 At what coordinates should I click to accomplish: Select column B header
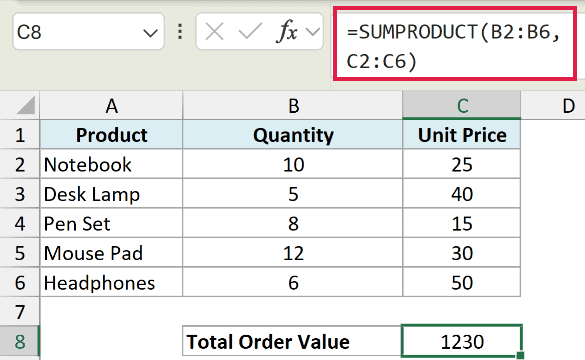pyautogui.click(x=293, y=106)
